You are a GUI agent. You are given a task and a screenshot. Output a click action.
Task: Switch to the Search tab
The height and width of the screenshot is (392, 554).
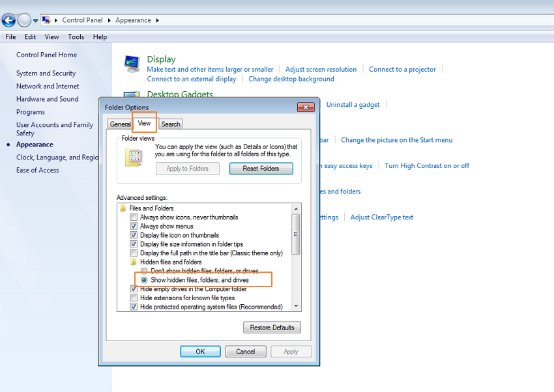point(171,124)
